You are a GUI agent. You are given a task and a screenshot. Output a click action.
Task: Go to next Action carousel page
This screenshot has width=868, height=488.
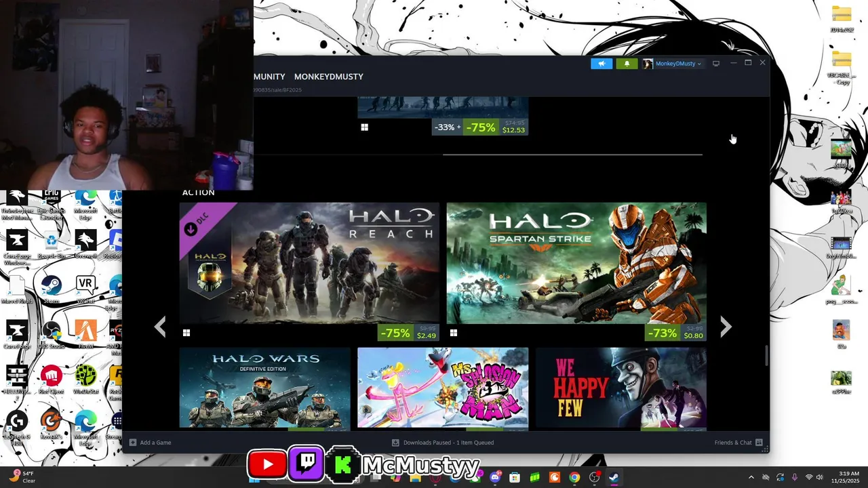726,327
